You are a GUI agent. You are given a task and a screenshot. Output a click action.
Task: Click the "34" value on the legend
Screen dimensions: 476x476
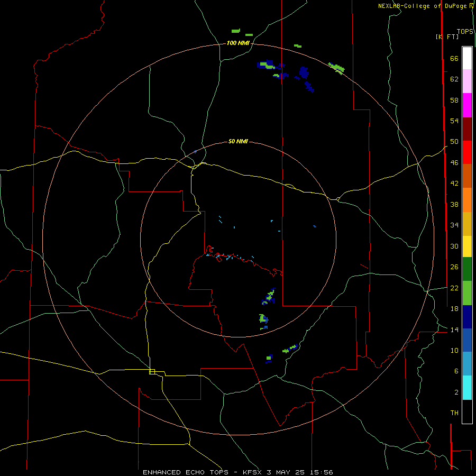(454, 225)
